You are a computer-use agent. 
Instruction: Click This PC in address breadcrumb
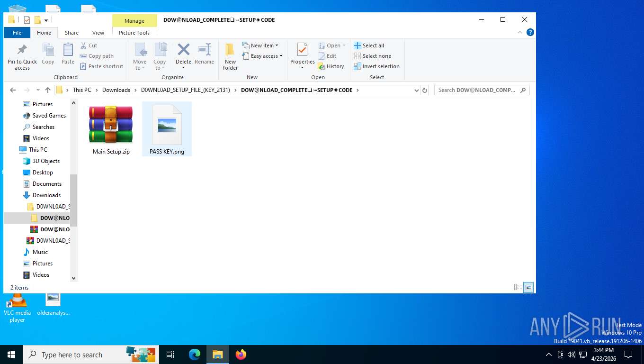(x=82, y=90)
